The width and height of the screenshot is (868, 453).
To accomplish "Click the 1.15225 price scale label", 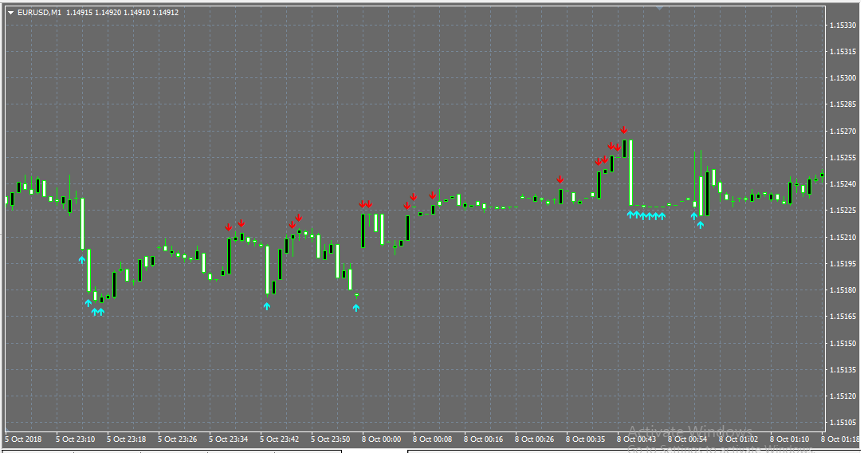I will (x=842, y=211).
